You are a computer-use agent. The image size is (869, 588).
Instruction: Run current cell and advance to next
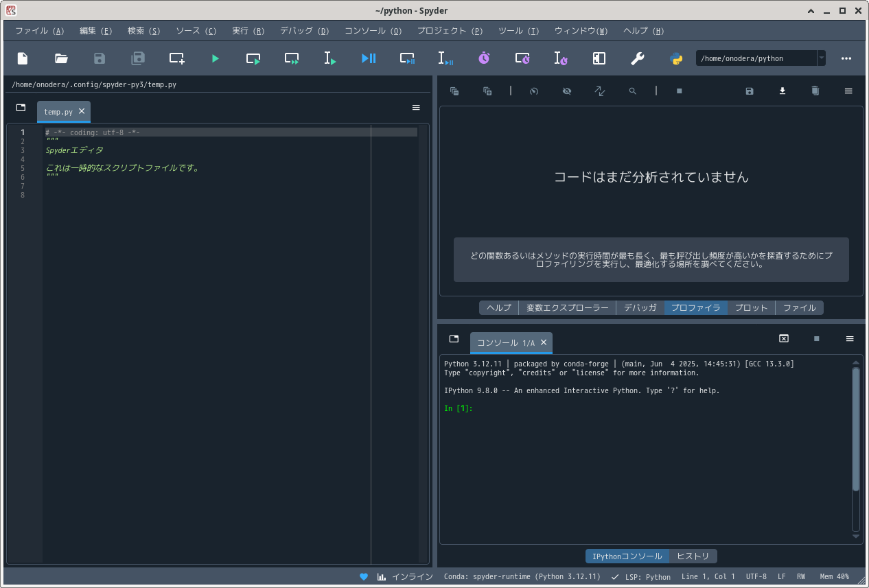[292, 58]
